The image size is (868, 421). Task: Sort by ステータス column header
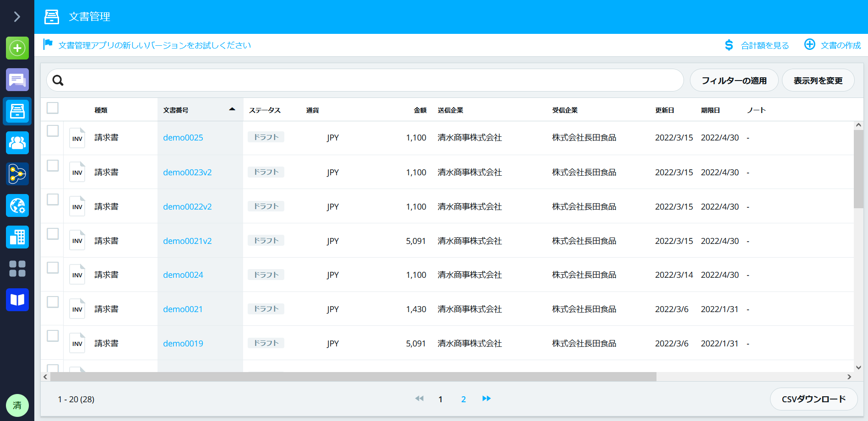click(x=265, y=110)
